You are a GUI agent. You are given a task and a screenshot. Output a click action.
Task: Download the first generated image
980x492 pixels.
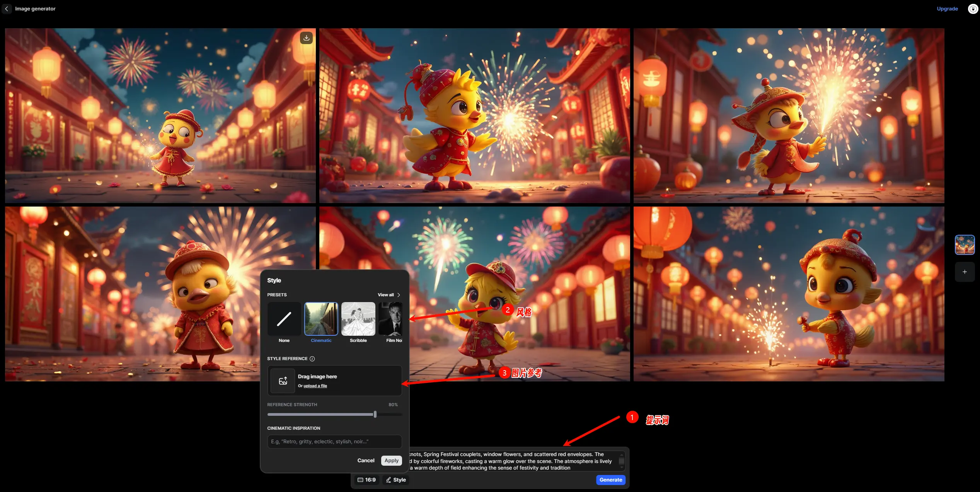pyautogui.click(x=306, y=38)
